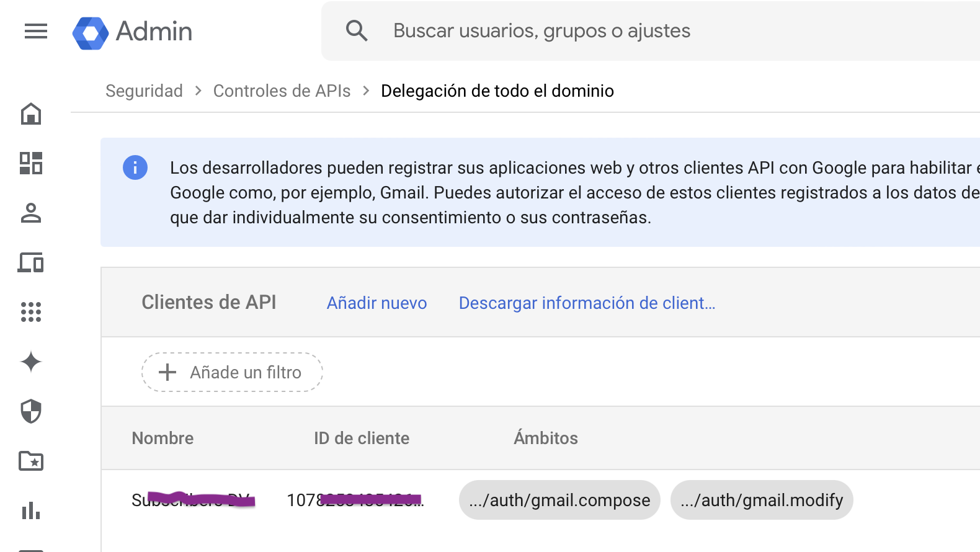980x552 pixels.
Task: Click Delegación de todo el dominio breadcrumb
Action: pos(497,91)
